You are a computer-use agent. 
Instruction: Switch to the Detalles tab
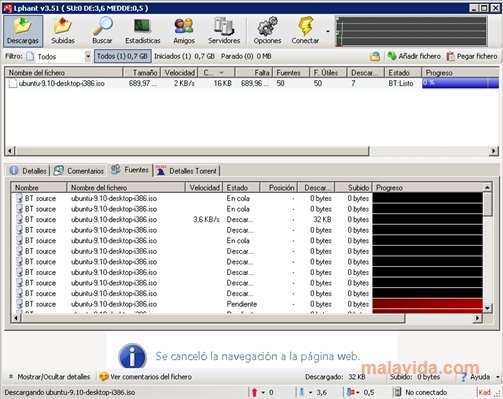pos(28,171)
